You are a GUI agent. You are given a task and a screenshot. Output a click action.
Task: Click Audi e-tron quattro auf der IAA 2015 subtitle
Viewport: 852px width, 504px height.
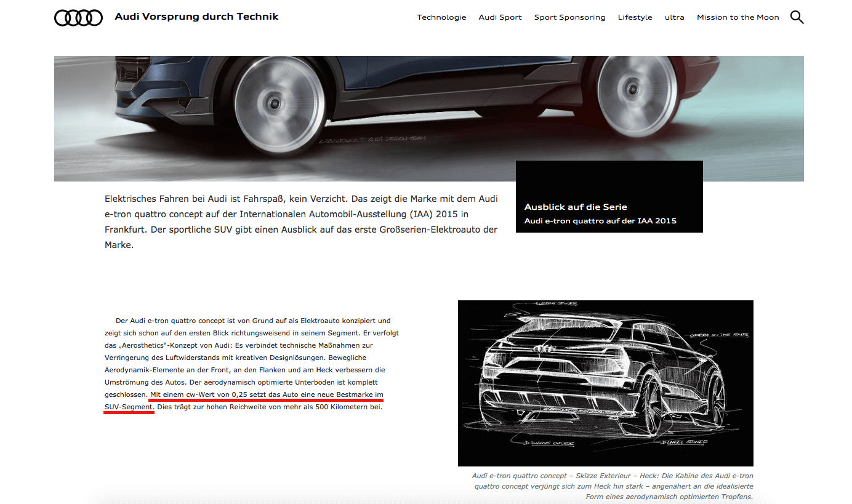[600, 221]
